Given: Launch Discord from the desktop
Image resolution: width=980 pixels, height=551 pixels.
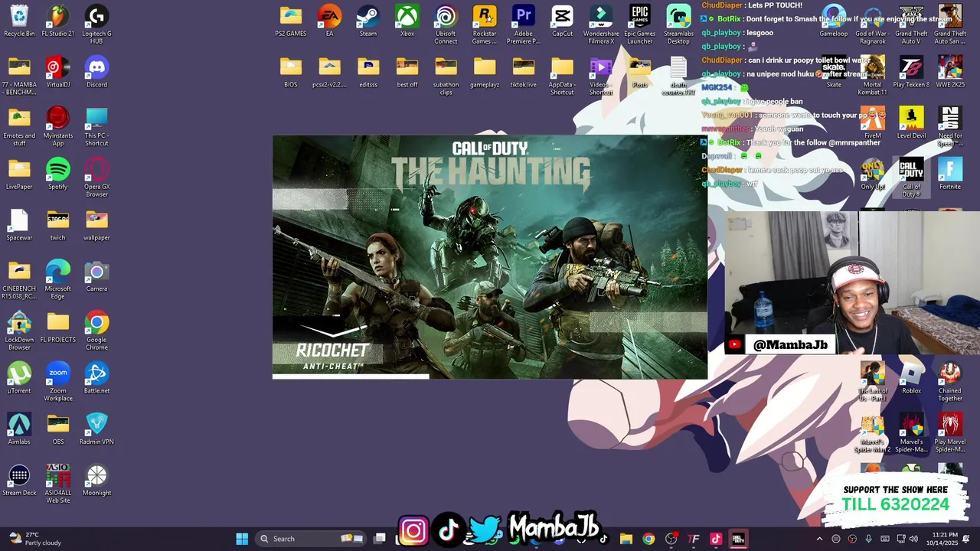Looking at the screenshot, I should (96, 72).
